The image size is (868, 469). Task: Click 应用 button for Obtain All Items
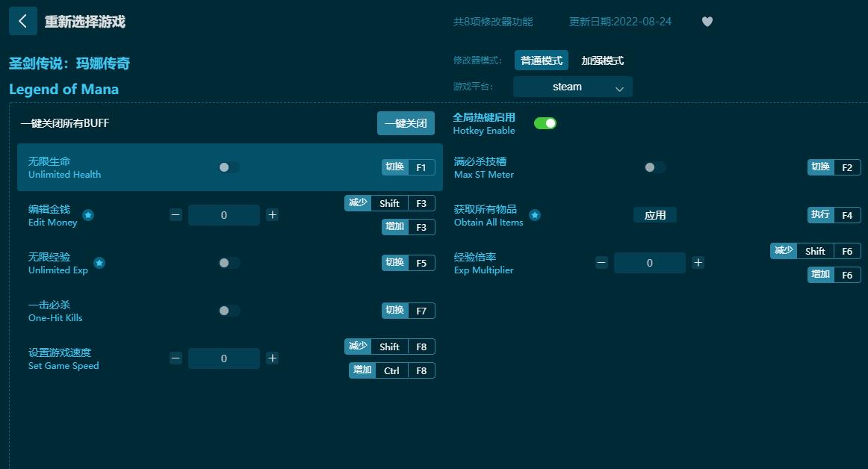pyautogui.click(x=655, y=214)
